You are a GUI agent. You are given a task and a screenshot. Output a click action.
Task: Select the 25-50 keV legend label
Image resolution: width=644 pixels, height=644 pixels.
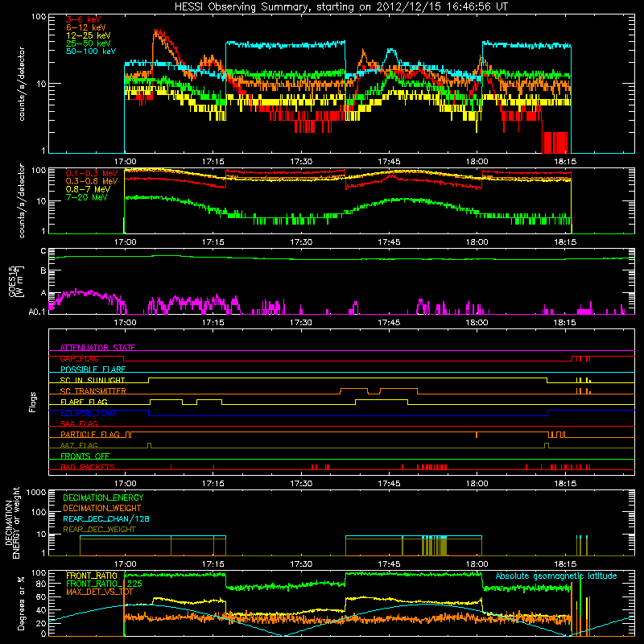[89, 43]
